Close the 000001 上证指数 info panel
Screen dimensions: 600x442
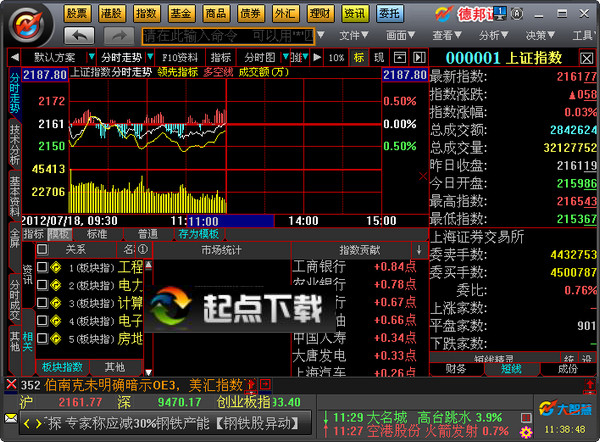click(x=587, y=59)
